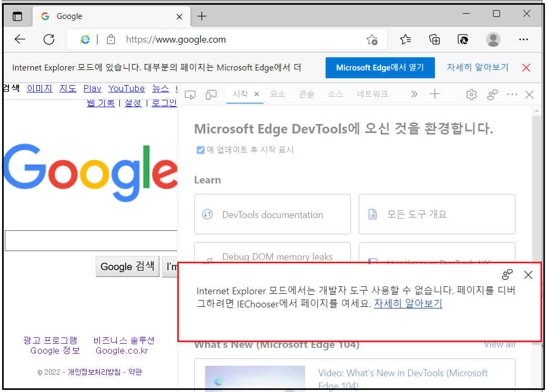Image resolution: width=547 pixels, height=392 pixels.
Task: Close the IE mode DevTools notification
Action: [x=528, y=275]
